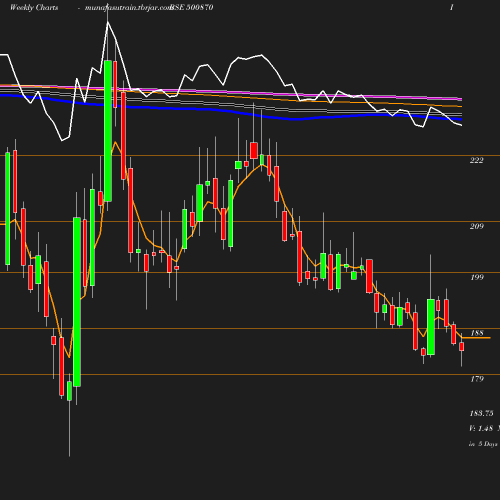Click the 183.75 closing price value
Screen dimensions: 500x500
coord(481,413)
